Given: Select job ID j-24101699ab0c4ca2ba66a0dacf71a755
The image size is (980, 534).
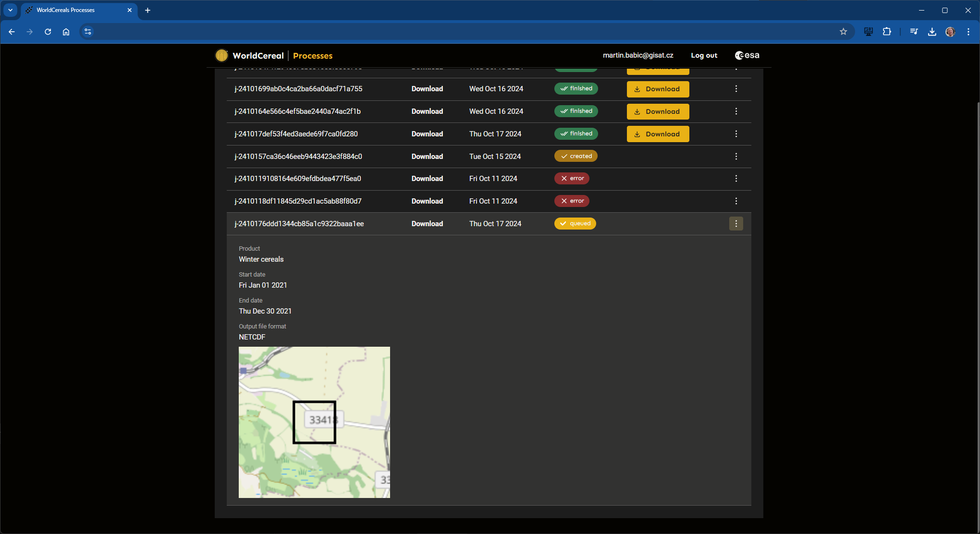Looking at the screenshot, I should [298, 89].
